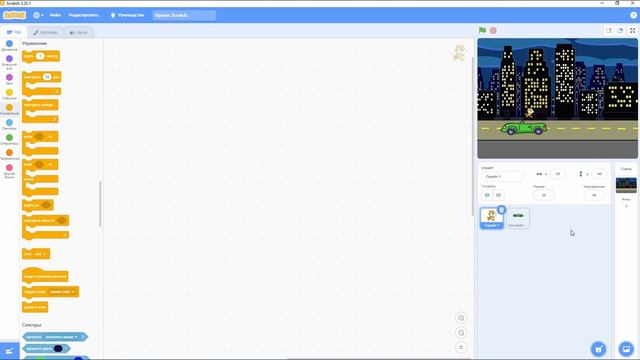Select the cat sprite thumbnail
640x360 pixels.
(x=491, y=218)
